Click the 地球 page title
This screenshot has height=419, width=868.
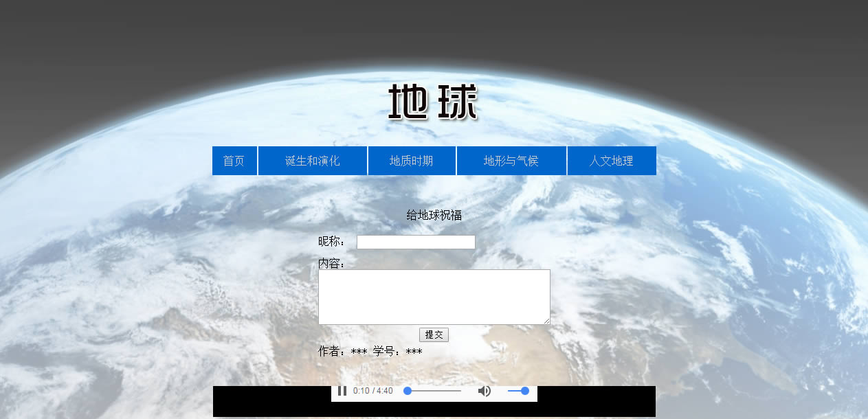click(x=433, y=103)
